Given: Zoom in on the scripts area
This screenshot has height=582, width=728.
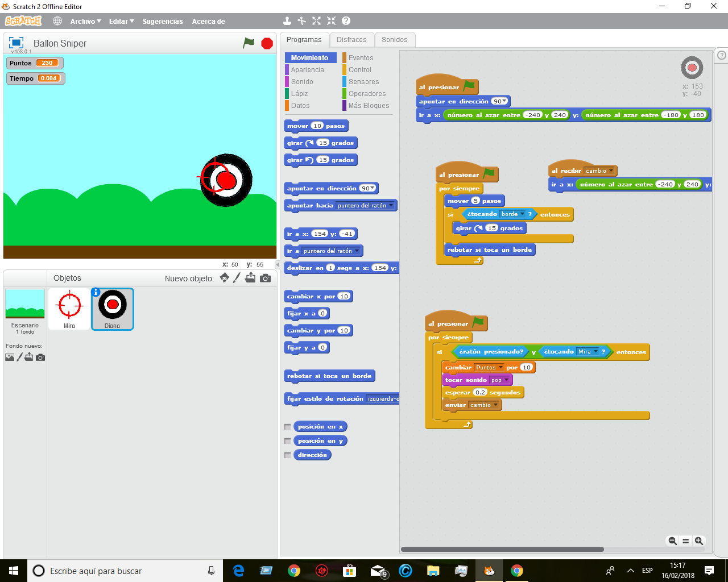Looking at the screenshot, I should pos(699,541).
